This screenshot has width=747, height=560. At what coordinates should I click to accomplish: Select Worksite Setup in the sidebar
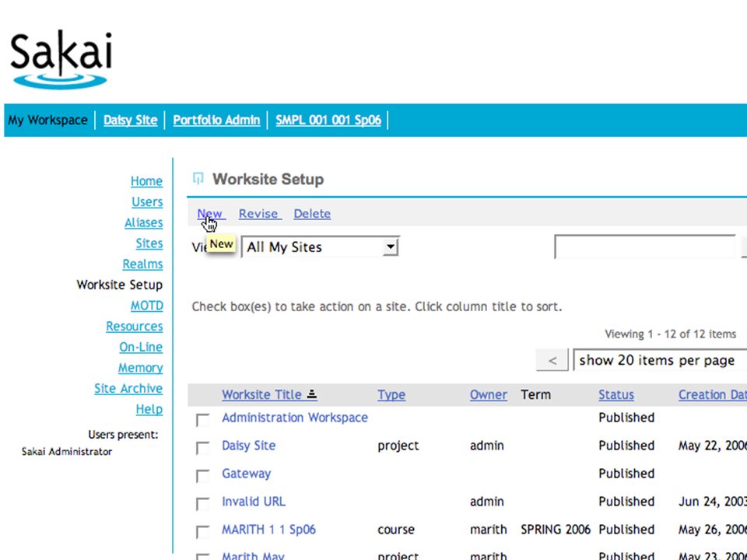coord(120,285)
